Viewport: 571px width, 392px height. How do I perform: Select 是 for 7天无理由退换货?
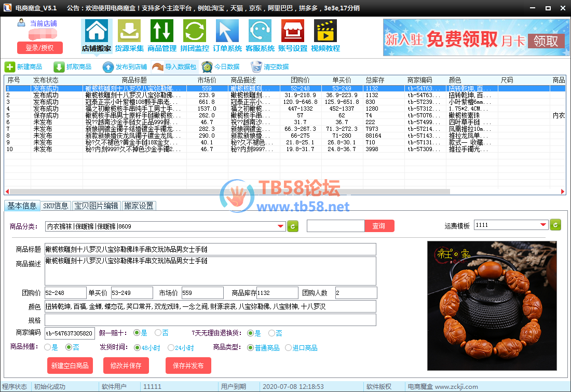point(250,333)
